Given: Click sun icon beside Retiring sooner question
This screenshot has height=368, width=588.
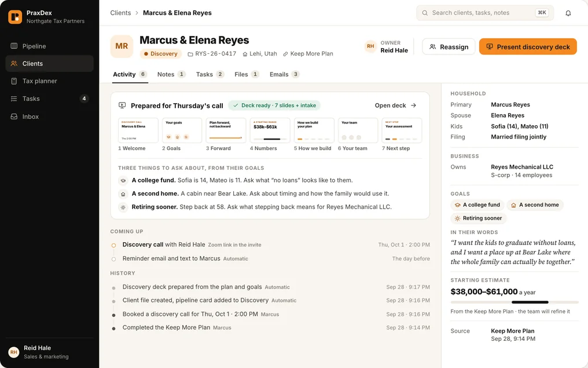Looking at the screenshot, I should [x=123, y=207].
